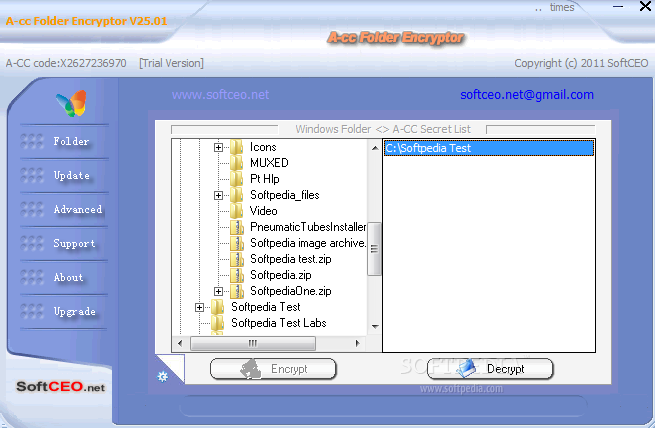Click the tree scroll up arrow
655x428 pixels.
click(375, 148)
